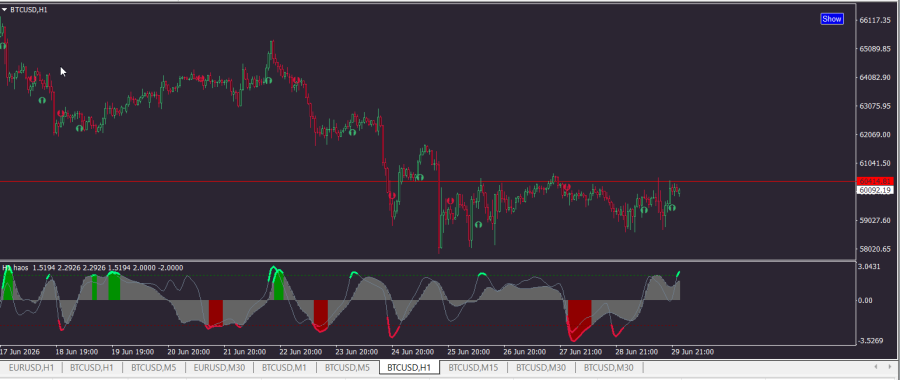Click the 18 Jun 19:00 time label
900x380 pixels.
coord(76,352)
